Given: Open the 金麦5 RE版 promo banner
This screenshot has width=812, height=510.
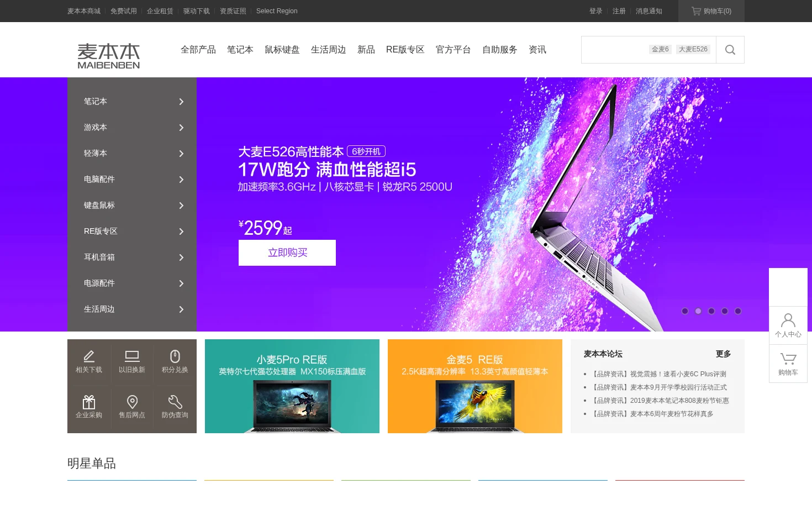Looking at the screenshot, I should tap(475, 386).
